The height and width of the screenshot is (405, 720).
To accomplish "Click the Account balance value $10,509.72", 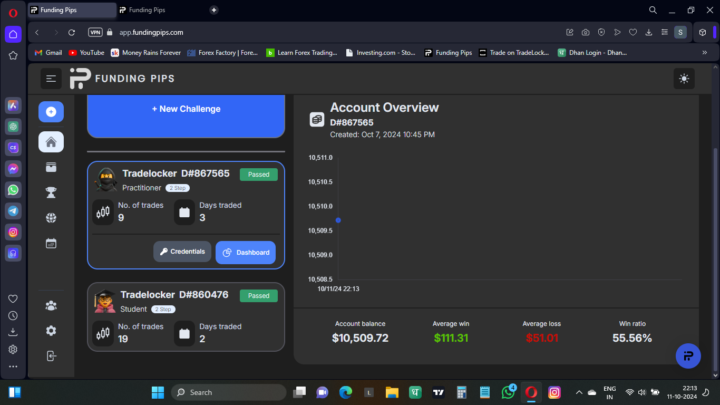I will pyautogui.click(x=360, y=338).
